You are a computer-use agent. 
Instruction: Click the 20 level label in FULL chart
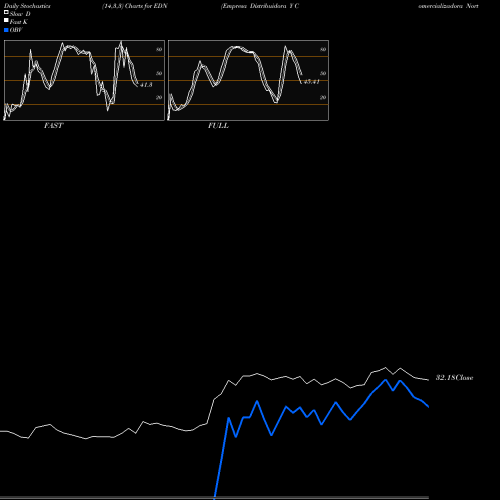coord(323,97)
